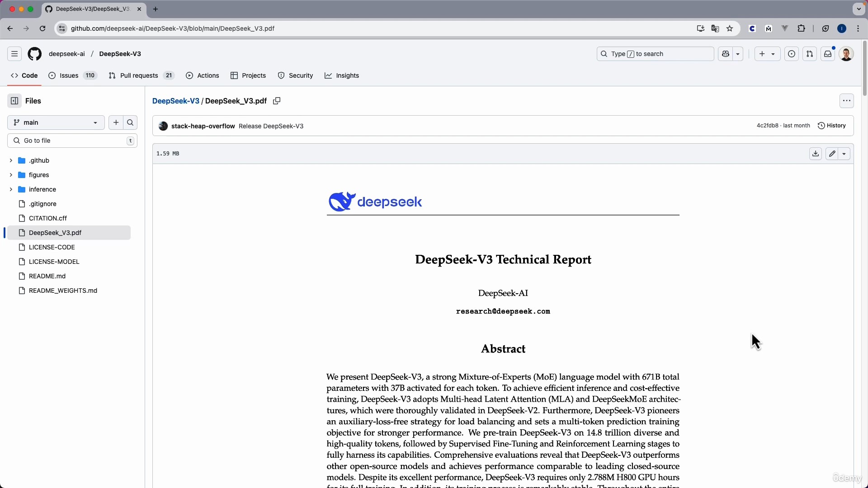Open the GitHub global navigation menu

click(x=14, y=54)
